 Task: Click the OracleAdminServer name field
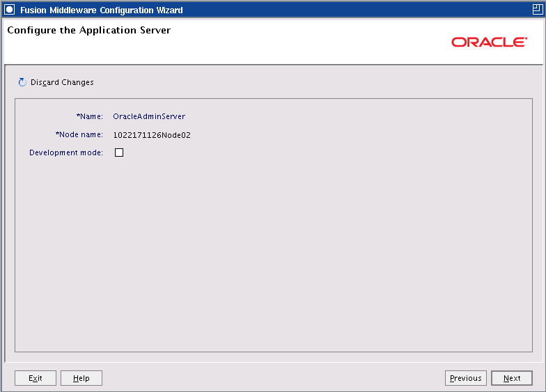point(149,116)
